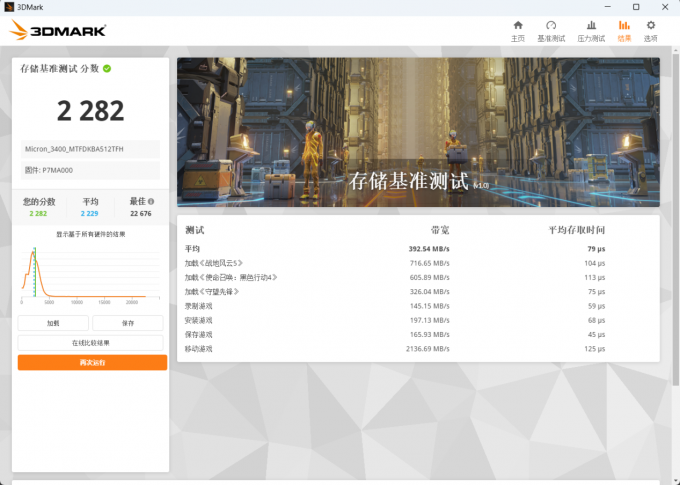This screenshot has width=680, height=485.
Task: Open the 选项 options tab
Action: click(651, 31)
